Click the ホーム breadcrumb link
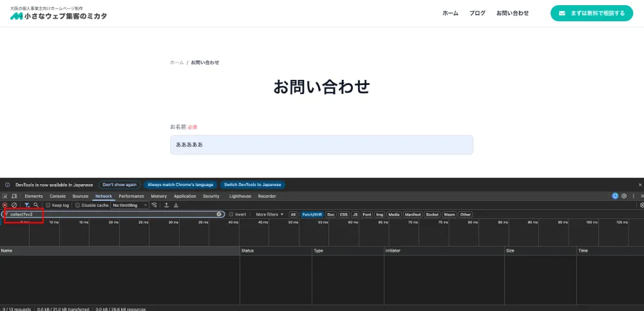The height and width of the screenshot is (311, 644). (x=177, y=62)
